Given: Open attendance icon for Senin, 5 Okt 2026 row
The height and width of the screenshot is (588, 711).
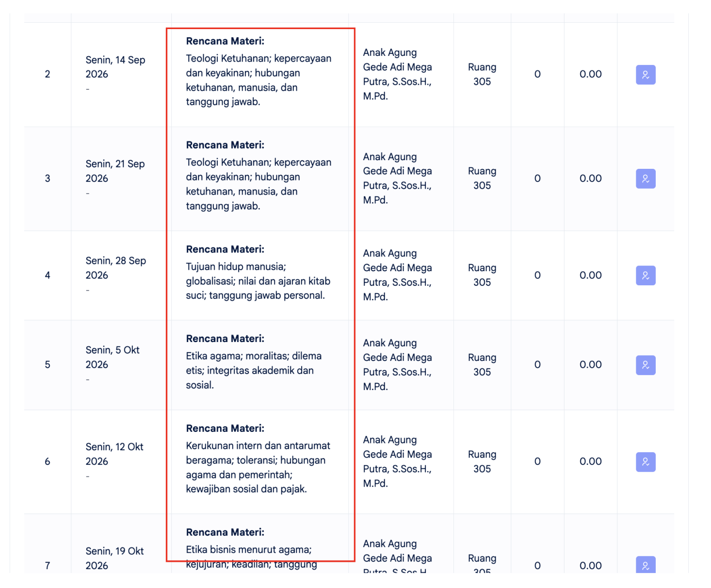Looking at the screenshot, I should (x=646, y=365).
